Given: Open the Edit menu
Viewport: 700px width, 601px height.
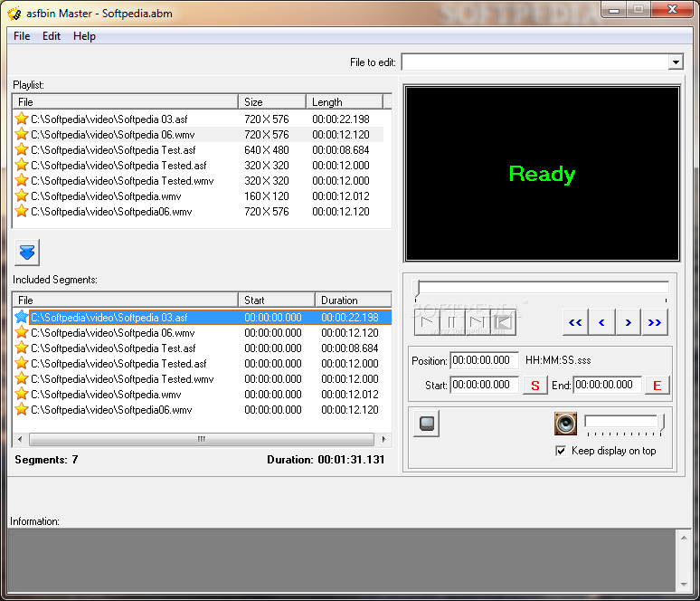Looking at the screenshot, I should point(52,36).
